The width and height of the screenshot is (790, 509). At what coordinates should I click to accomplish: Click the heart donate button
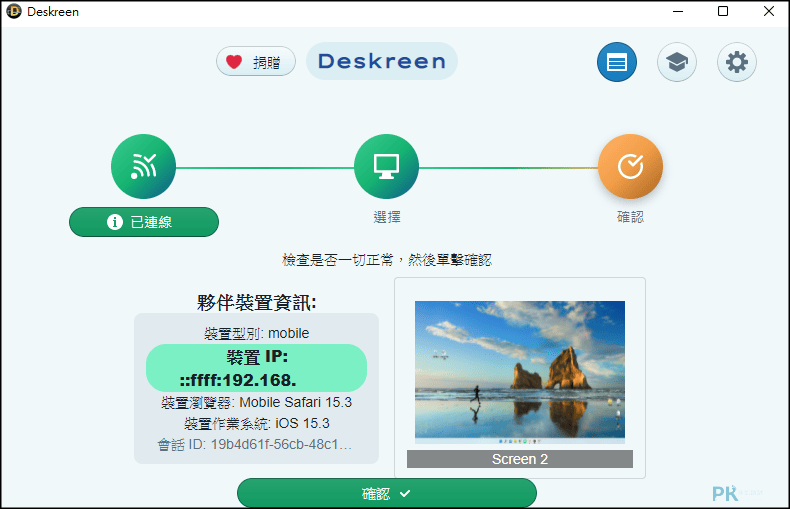(256, 61)
